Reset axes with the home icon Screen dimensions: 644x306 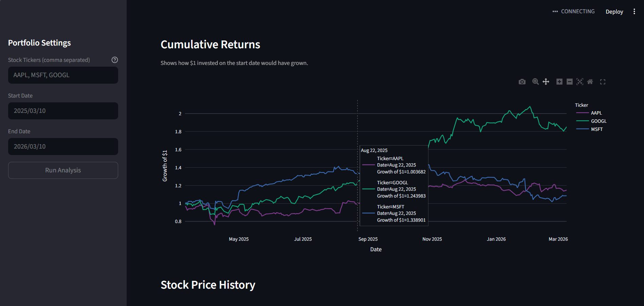click(590, 82)
